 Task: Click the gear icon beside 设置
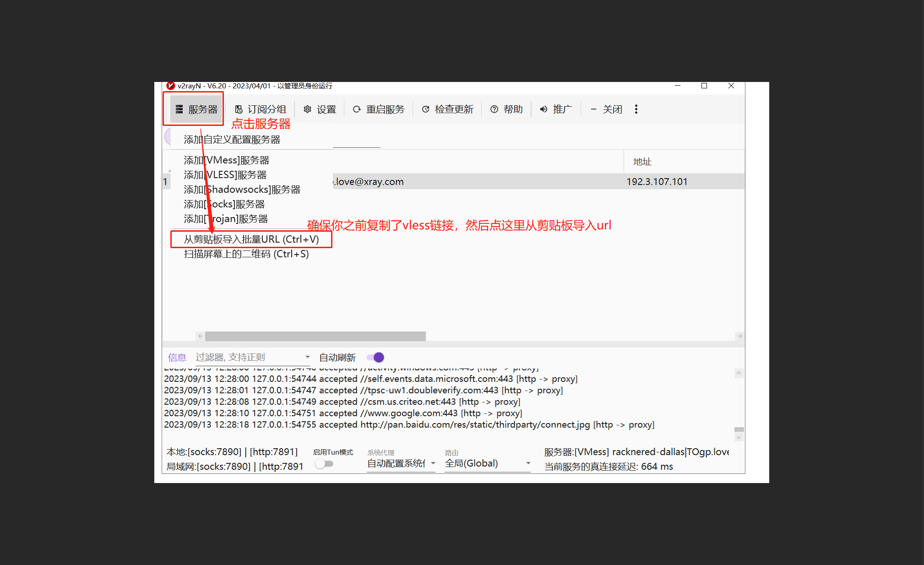pos(308,109)
